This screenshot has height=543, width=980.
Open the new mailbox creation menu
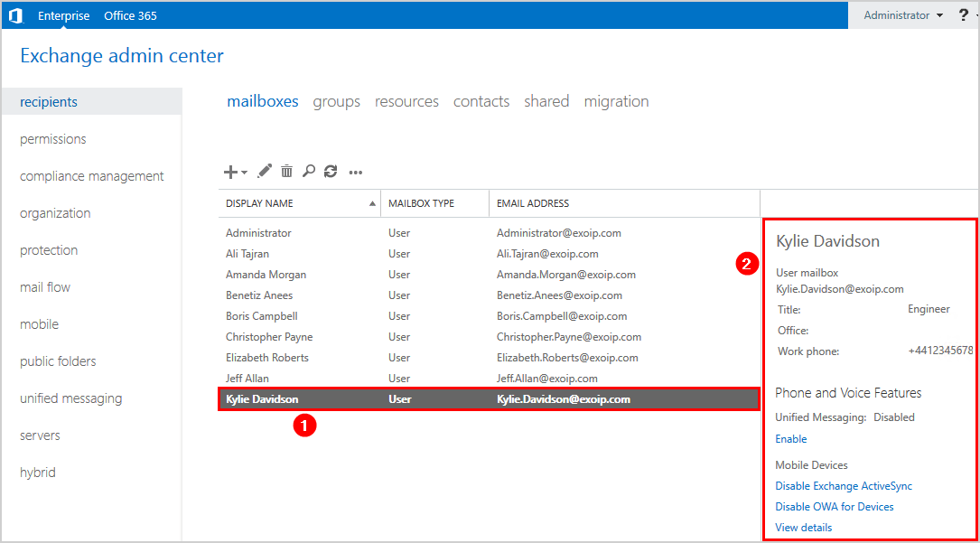(229, 171)
